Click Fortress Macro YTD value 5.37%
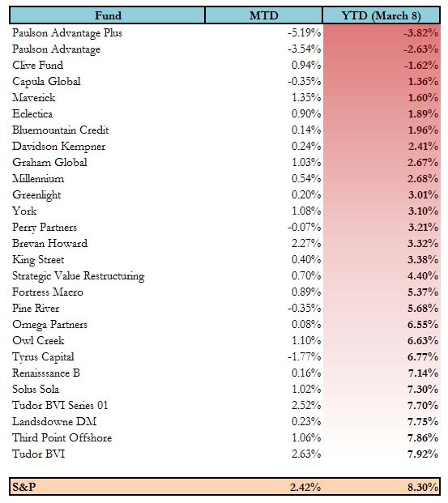The height and width of the screenshot is (503, 448). [423, 292]
